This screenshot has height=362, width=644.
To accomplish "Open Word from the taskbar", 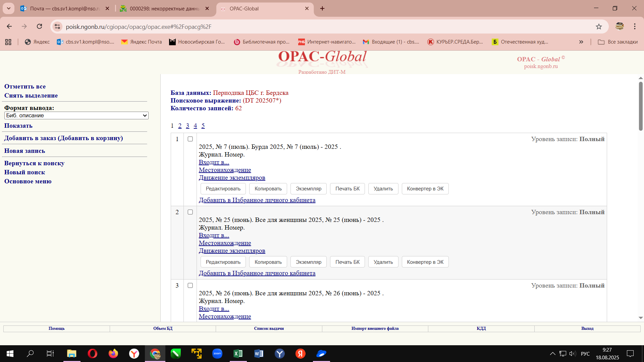I will point(259,354).
